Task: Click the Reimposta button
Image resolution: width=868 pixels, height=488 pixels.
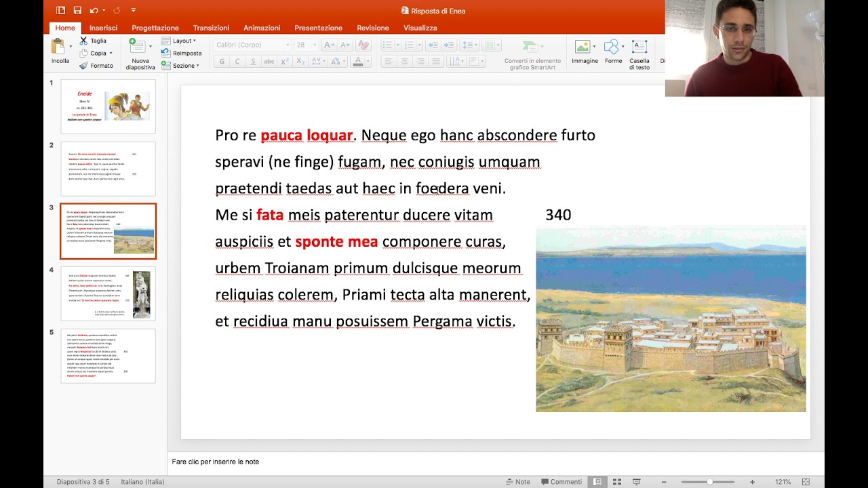Action: [x=181, y=53]
